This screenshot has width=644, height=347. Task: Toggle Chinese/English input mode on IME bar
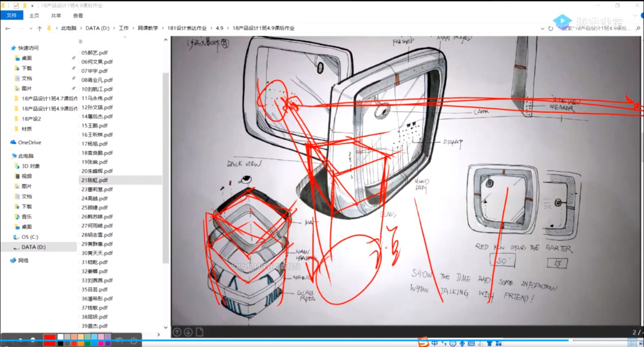pos(435,343)
